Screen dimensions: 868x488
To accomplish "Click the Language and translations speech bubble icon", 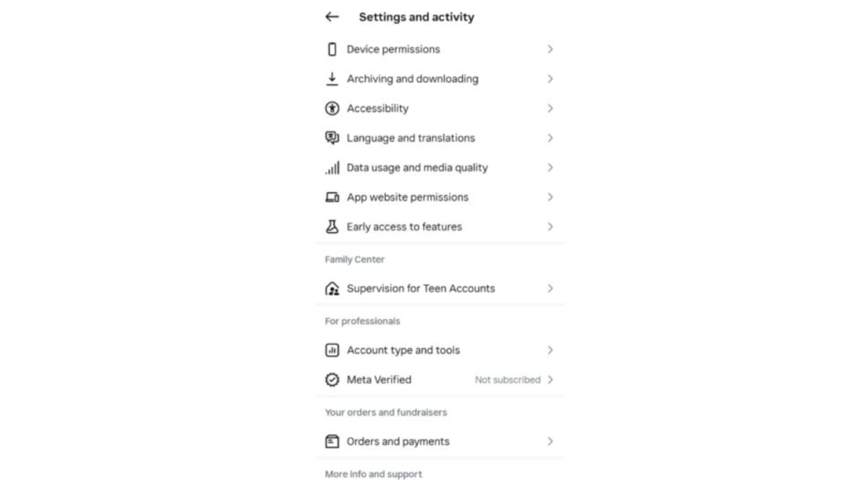I will click(x=332, y=138).
